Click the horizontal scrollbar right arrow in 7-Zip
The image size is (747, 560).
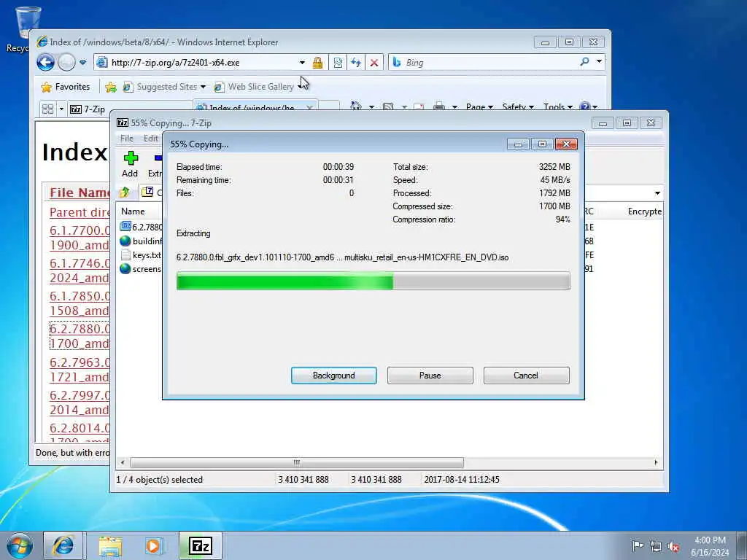point(656,462)
